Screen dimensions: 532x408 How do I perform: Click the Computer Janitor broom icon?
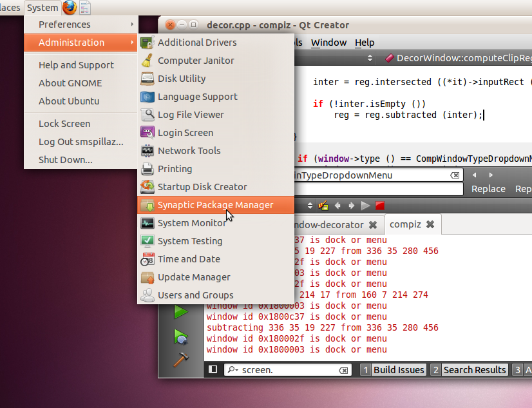pos(147,61)
